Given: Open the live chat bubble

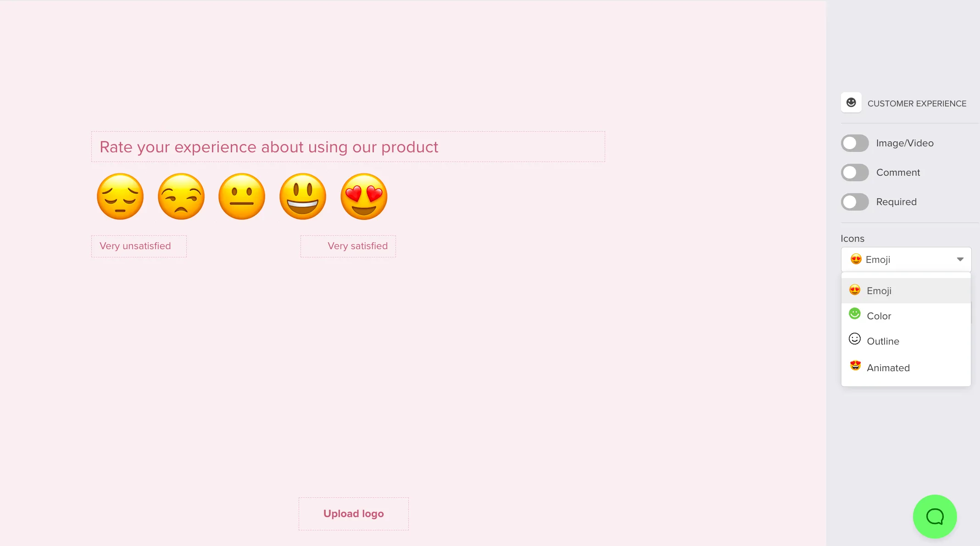Looking at the screenshot, I should (x=935, y=516).
